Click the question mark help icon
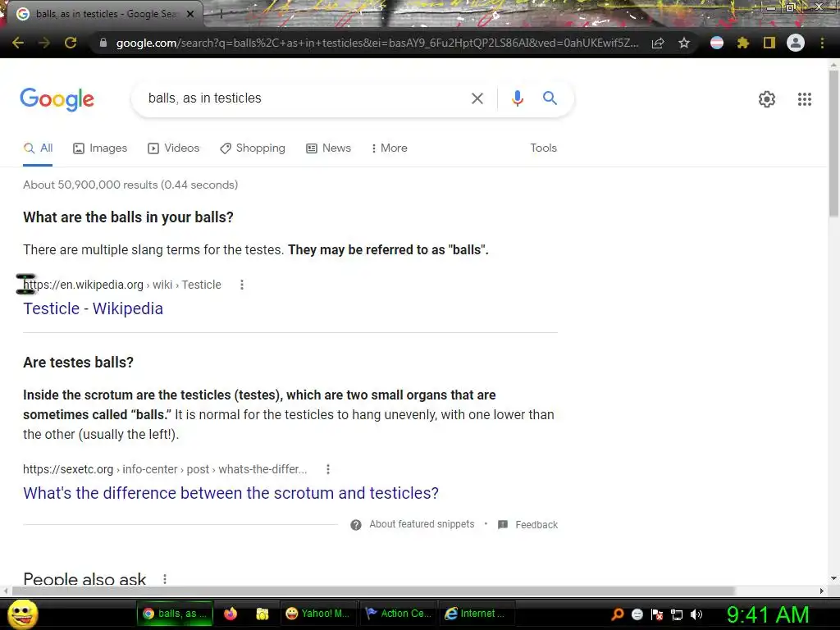The height and width of the screenshot is (630, 840). pyautogui.click(x=356, y=525)
